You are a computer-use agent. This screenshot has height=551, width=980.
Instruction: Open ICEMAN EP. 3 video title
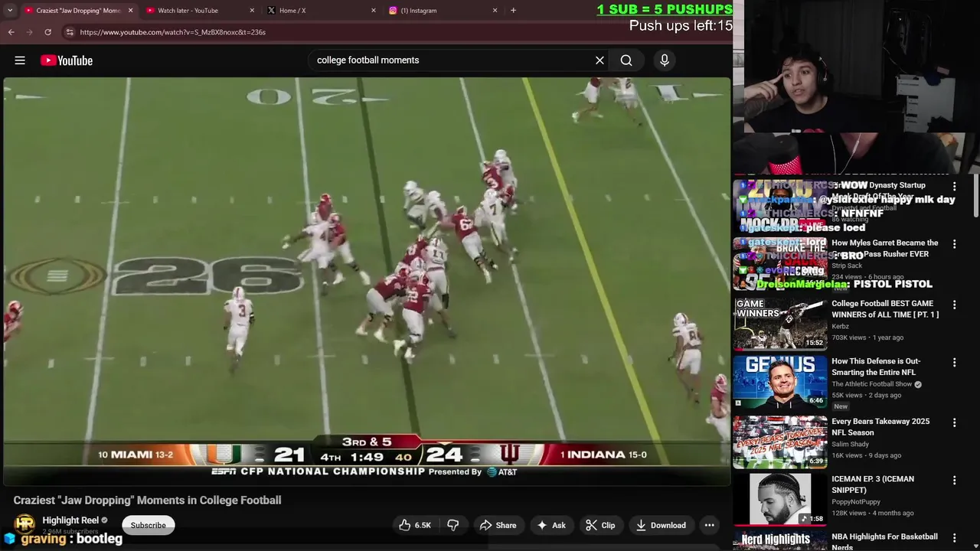click(x=873, y=484)
